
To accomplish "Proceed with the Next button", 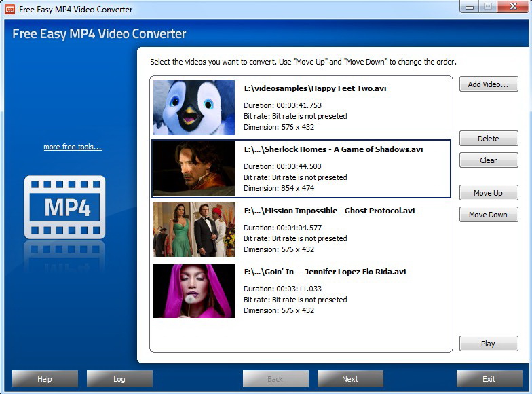I will coord(350,379).
